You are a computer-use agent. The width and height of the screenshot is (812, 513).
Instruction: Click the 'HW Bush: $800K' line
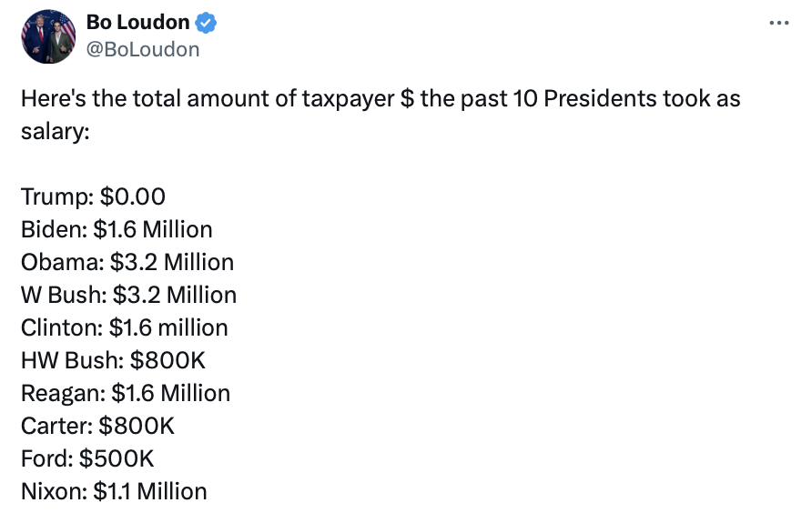point(113,360)
